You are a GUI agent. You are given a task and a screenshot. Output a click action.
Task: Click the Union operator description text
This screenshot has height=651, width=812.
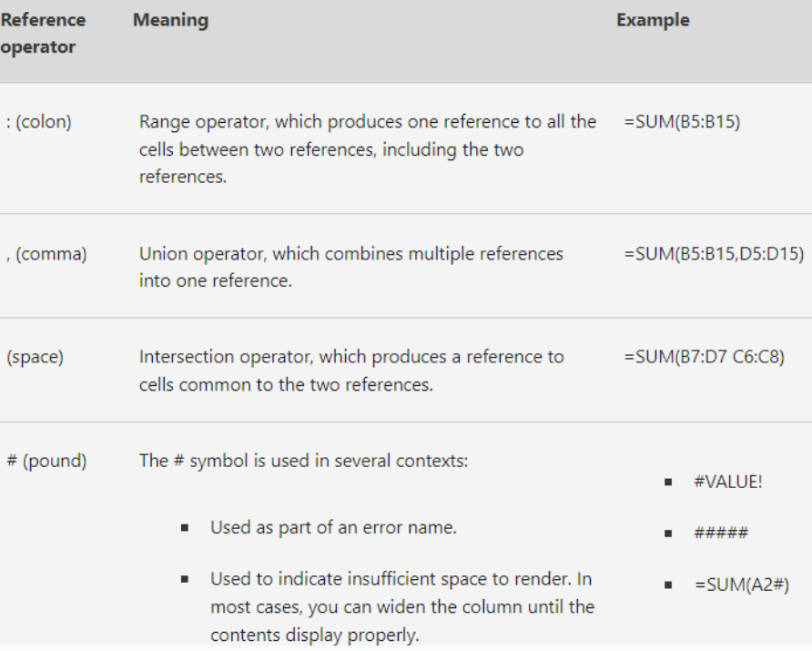(x=351, y=268)
